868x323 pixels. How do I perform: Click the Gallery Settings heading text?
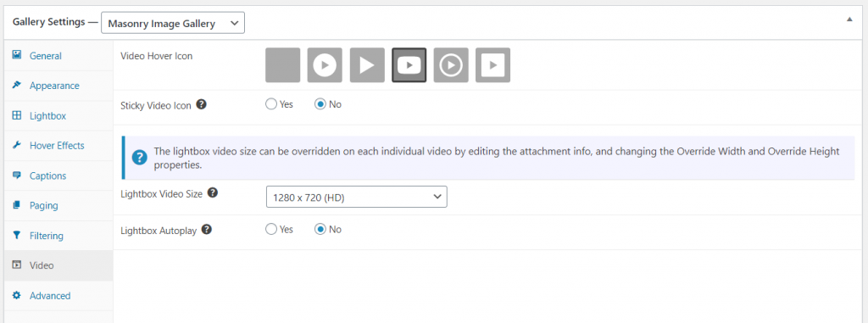48,23
